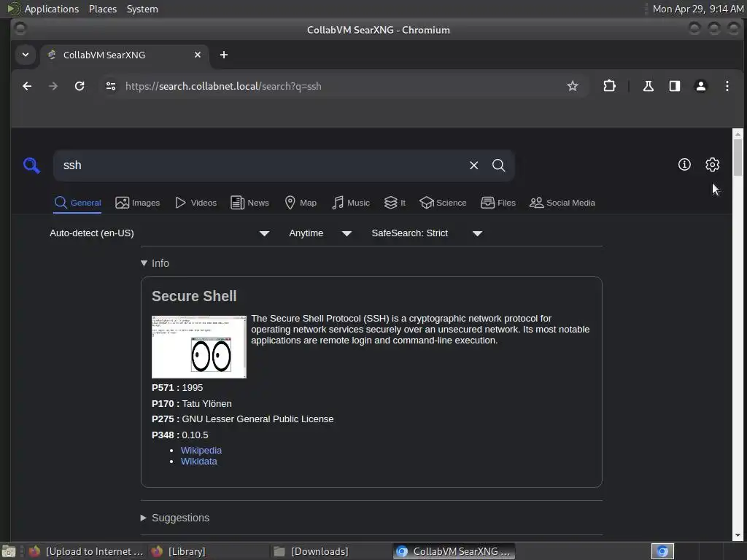This screenshot has width=747, height=560.
Task: Select the Images category tab
Action: (x=138, y=203)
